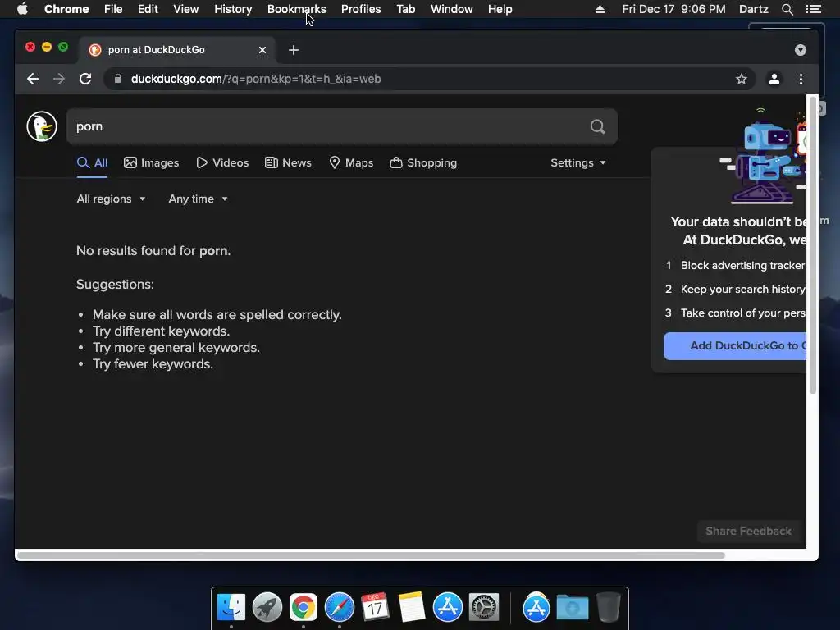This screenshot has height=630, width=840.
Task: Open the Bookmarks menu
Action: point(297,9)
